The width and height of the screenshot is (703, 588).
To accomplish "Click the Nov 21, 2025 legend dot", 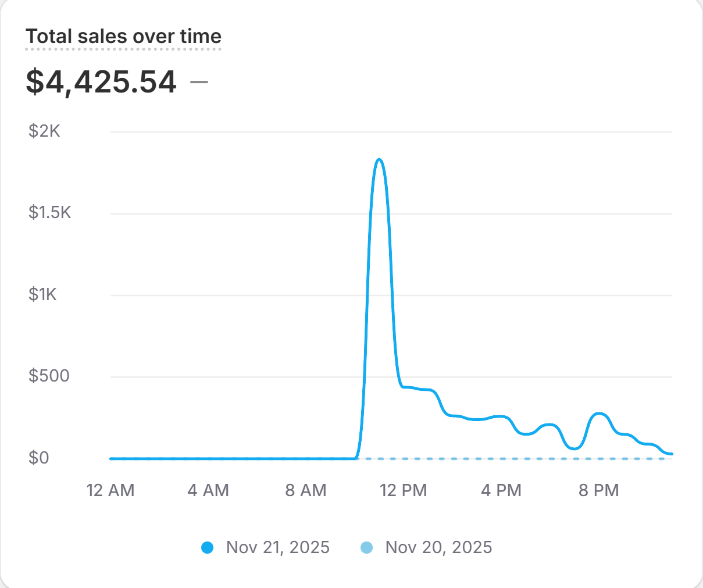I will [207, 547].
